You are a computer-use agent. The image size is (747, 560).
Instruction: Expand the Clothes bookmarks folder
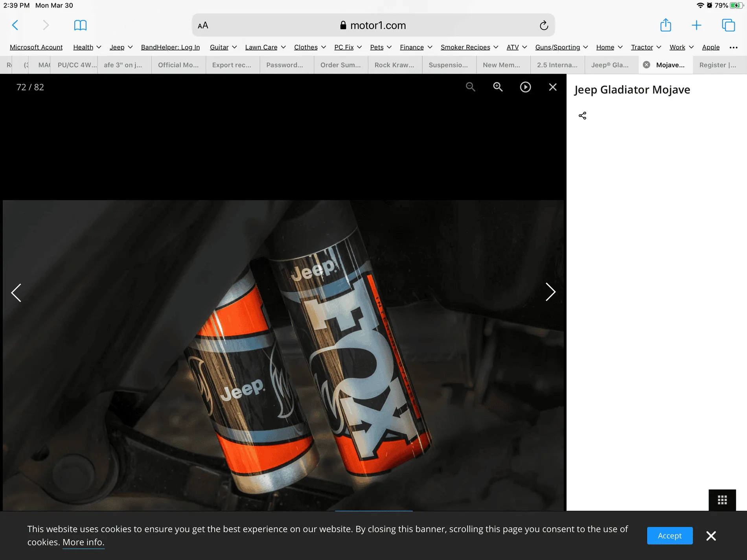click(x=310, y=47)
